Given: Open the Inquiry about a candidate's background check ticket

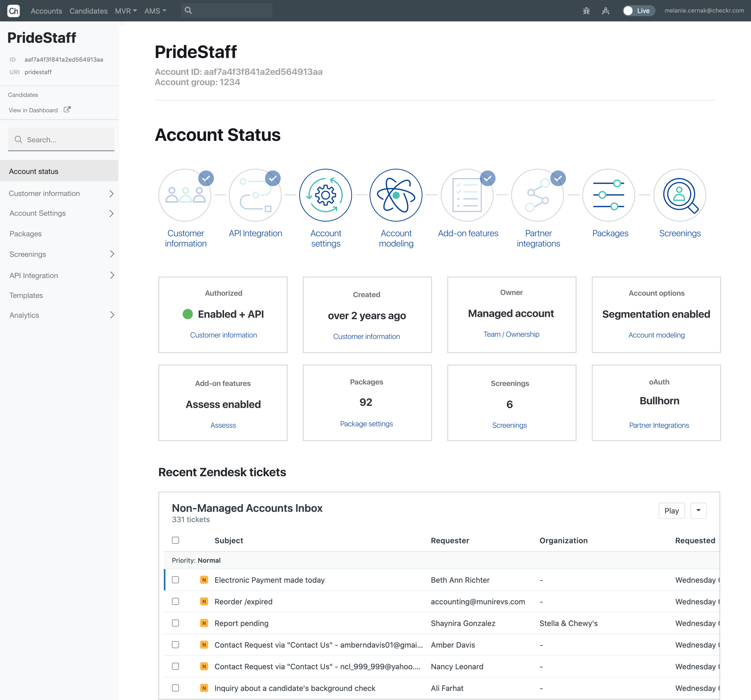Looking at the screenshot, I should tap(295, 688).
